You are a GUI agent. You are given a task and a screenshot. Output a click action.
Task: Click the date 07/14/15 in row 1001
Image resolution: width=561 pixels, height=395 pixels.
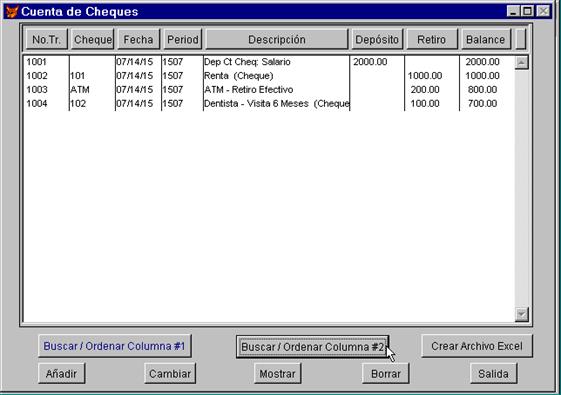point(135,62)
